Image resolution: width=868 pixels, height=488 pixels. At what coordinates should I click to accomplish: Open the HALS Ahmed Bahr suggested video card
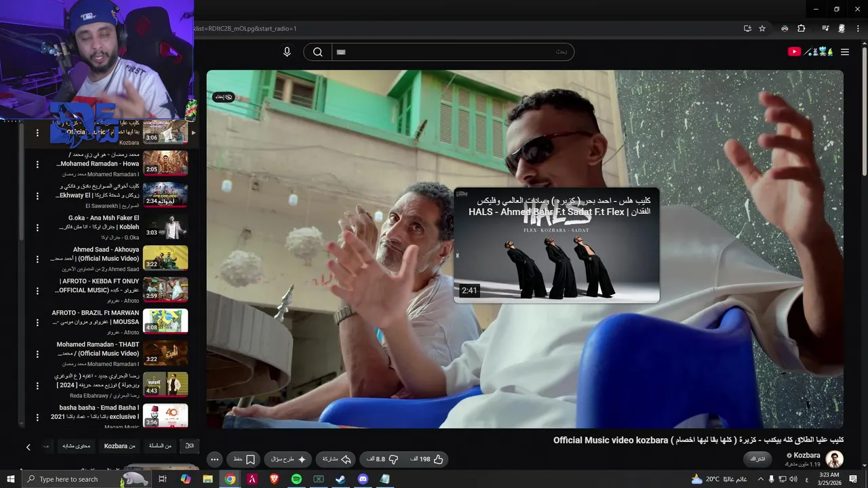click(x=556, y=245)
